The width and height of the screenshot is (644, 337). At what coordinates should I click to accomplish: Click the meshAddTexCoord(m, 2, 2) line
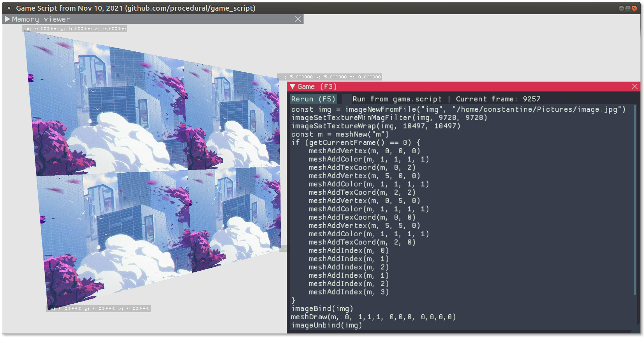[362, 192]
